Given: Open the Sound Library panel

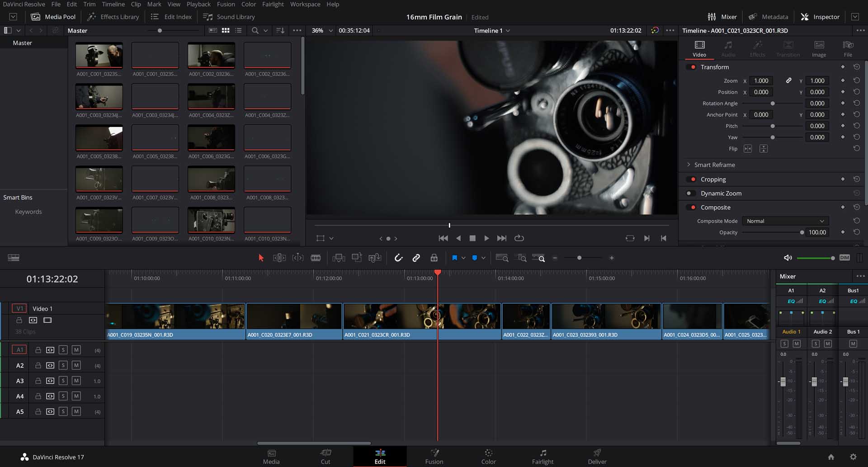Looking at the screenshot, I should [x=228, y=17].
